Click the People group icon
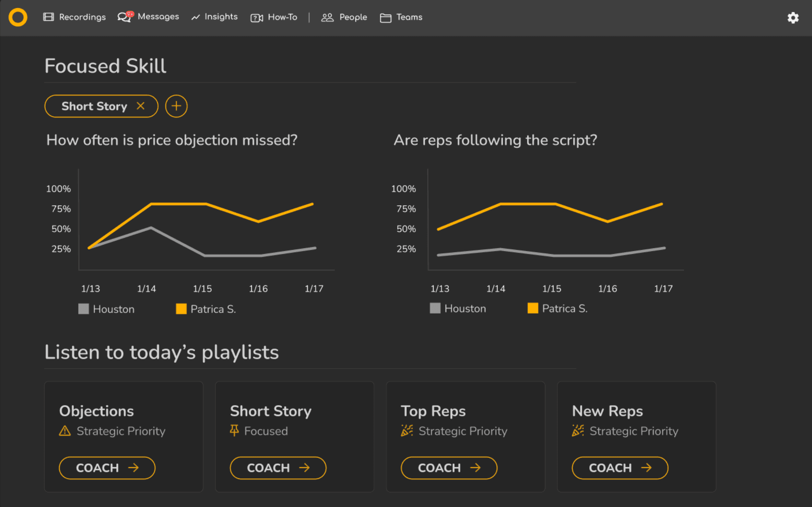 pos(327,17)
